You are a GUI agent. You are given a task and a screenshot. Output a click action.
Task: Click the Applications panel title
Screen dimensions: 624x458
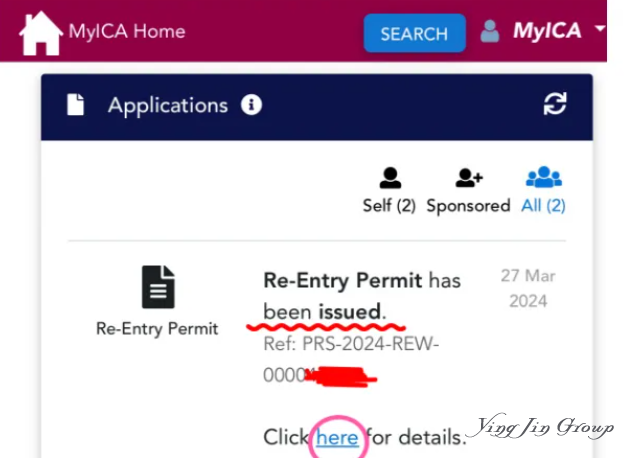tap(168, 106)
